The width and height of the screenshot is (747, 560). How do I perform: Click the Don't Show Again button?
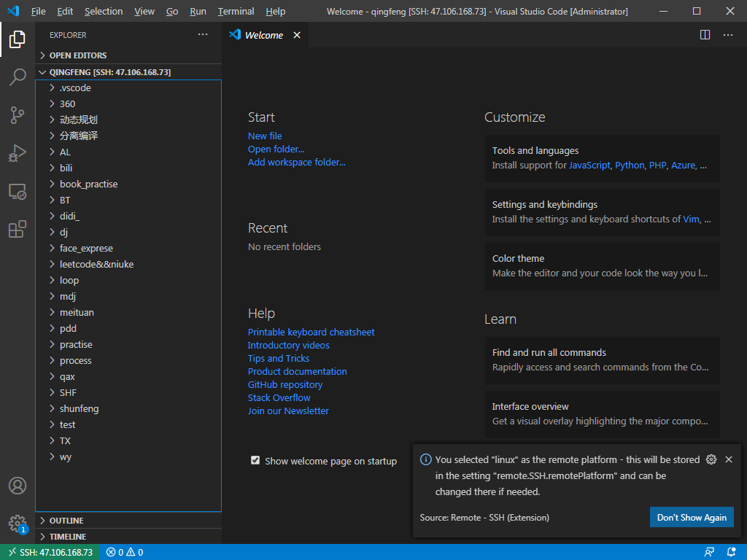coord(691,517)
